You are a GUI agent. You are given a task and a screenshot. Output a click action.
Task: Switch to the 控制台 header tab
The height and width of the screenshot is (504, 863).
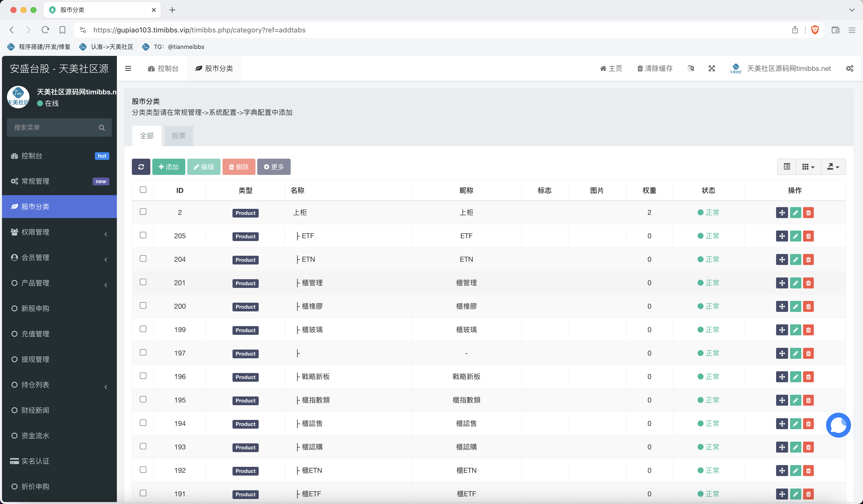(x=163, y=68)
